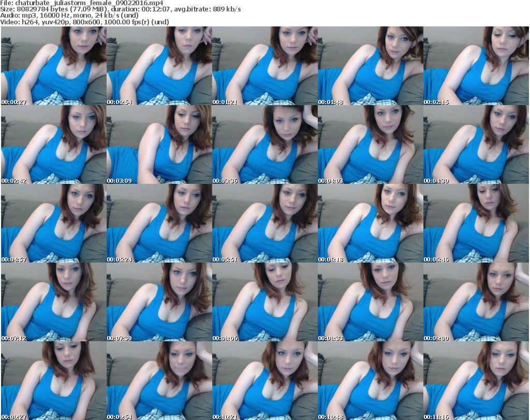Pick the thumbnail marked 00:02:42

54,144
